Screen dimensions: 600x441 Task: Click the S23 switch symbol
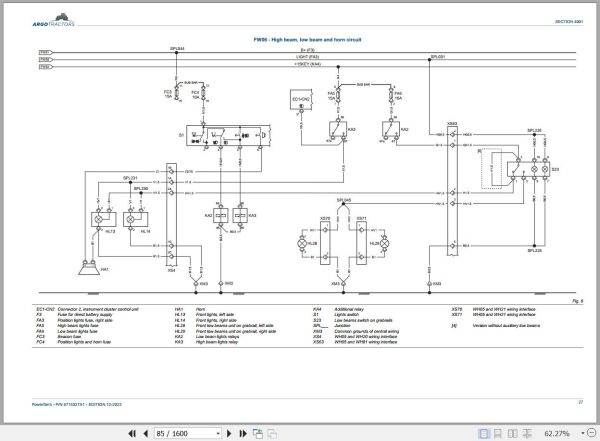pyautogui.click(x=528, y=169)
